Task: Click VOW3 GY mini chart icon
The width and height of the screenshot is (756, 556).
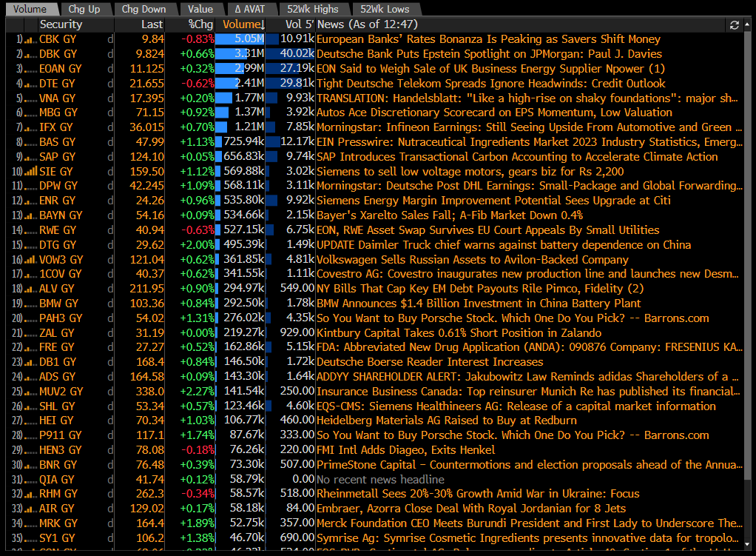Action: [x=31, y=260]
